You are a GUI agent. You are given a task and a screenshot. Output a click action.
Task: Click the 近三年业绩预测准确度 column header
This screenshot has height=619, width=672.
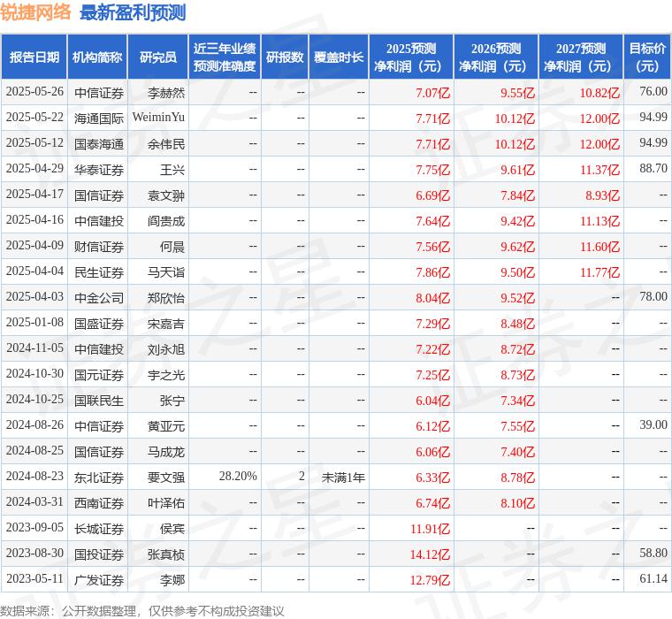(x=225, y=57)
